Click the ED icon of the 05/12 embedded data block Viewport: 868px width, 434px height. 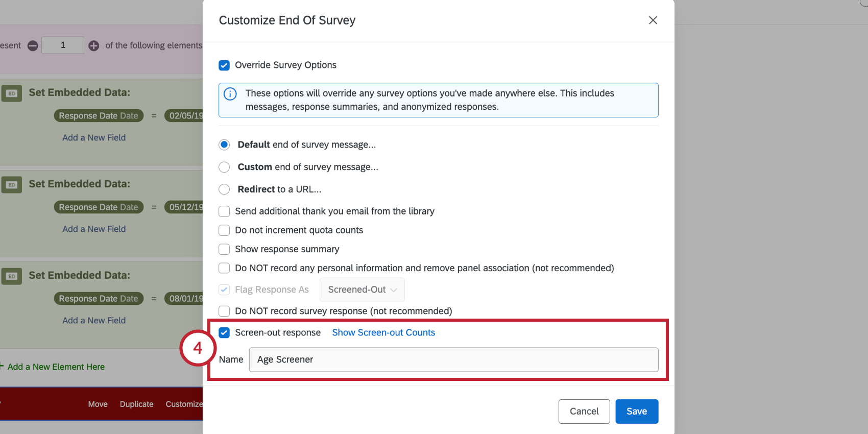click(12, 185)
